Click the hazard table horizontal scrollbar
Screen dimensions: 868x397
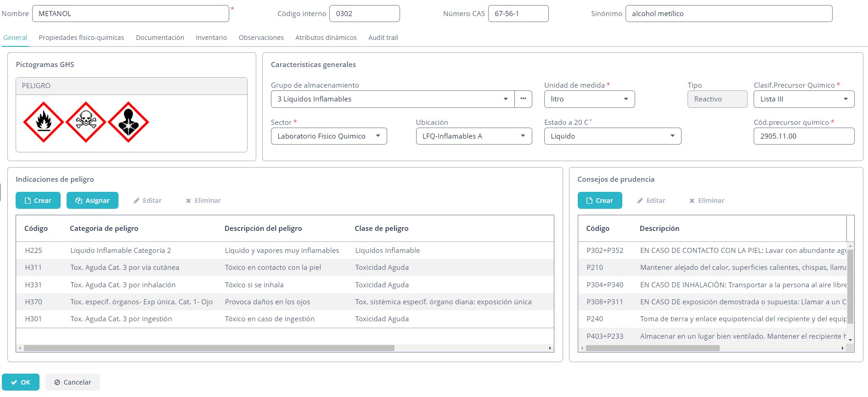[x=209, y=348]
